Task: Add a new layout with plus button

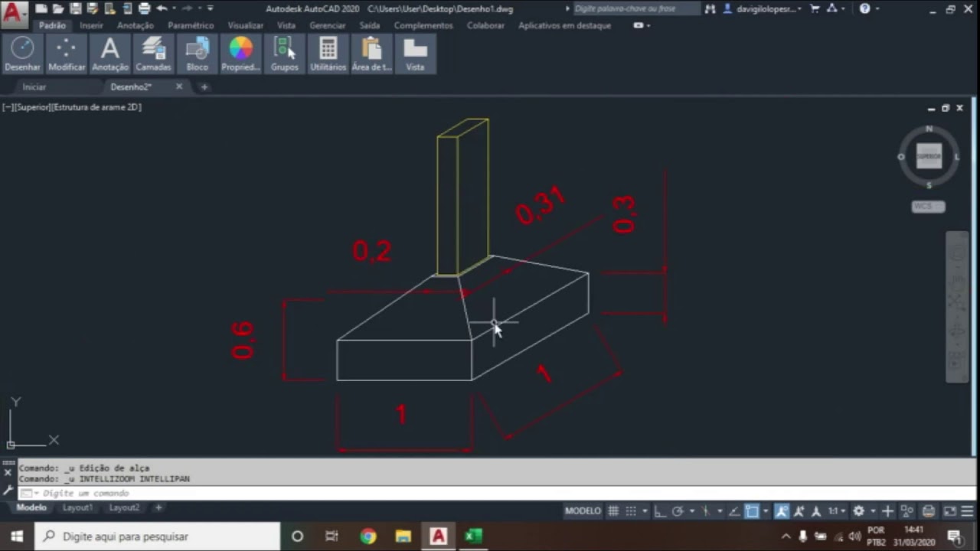Action: tap(158, 507)
